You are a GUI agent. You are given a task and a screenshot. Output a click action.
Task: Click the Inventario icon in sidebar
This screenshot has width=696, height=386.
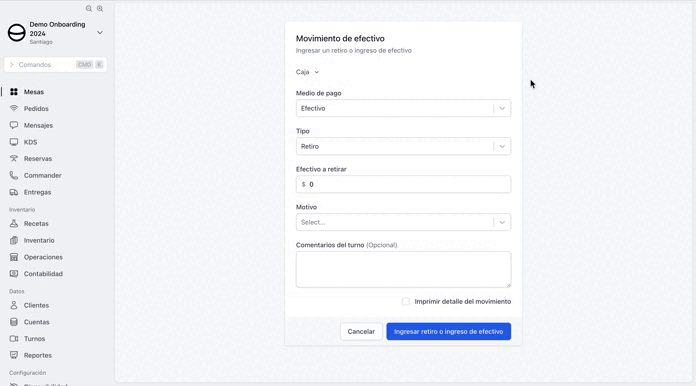click(14, 240)
